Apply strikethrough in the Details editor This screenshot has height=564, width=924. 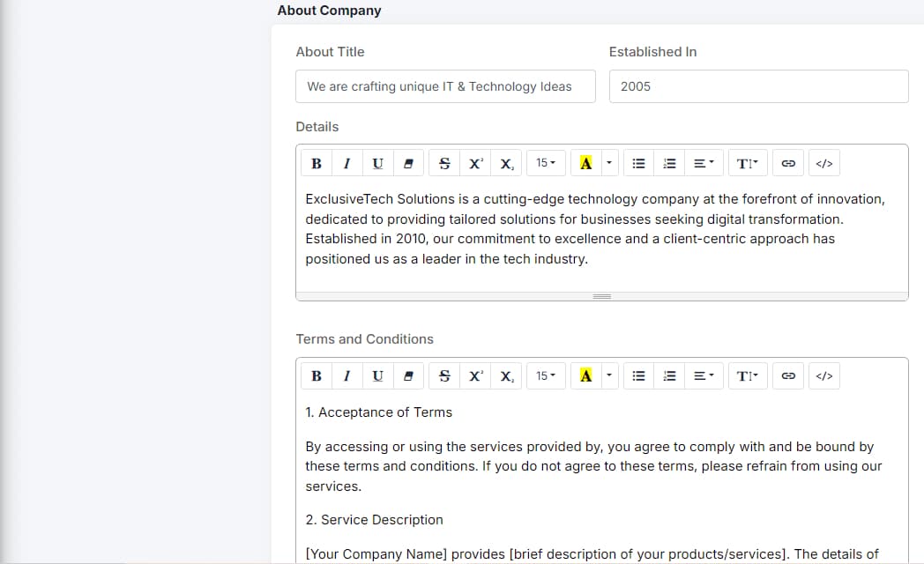coord(444,163)
